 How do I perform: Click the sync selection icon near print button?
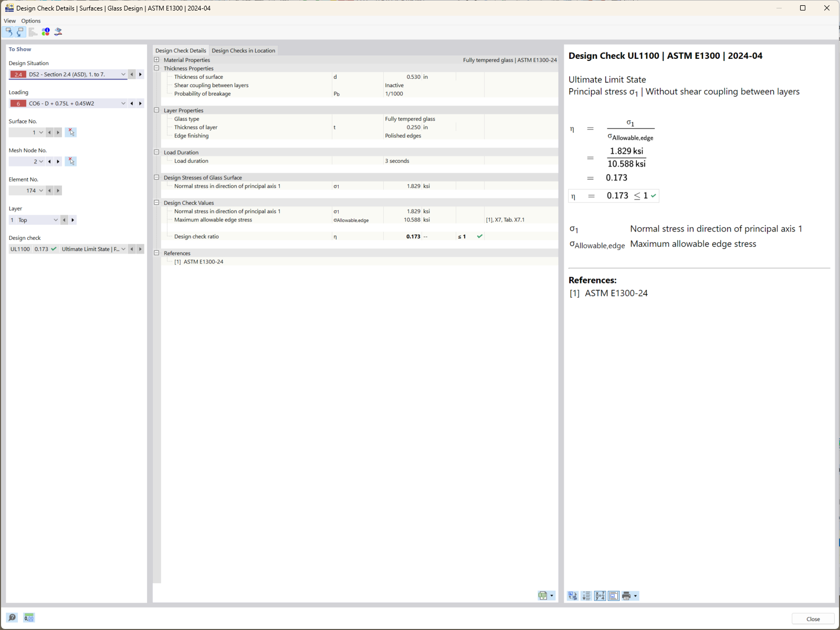click(572, 596)
